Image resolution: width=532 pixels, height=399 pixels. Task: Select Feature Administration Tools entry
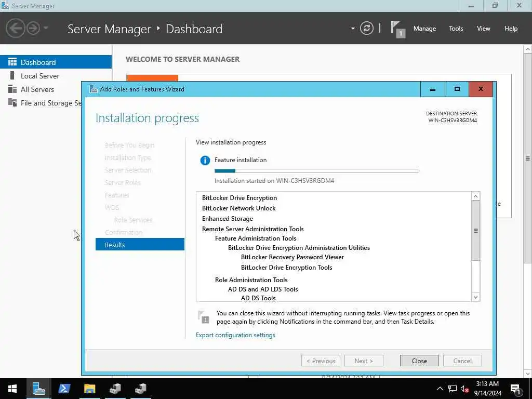256,238
